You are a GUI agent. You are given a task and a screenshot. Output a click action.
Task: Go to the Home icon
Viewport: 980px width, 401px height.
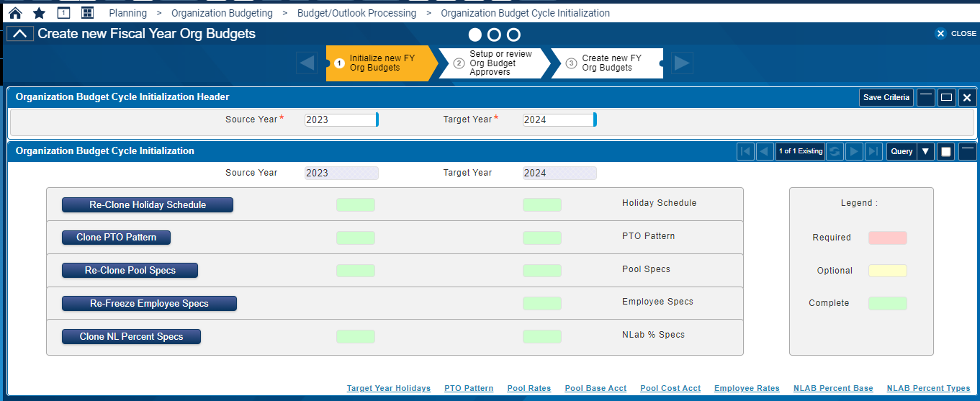point(15,13)
